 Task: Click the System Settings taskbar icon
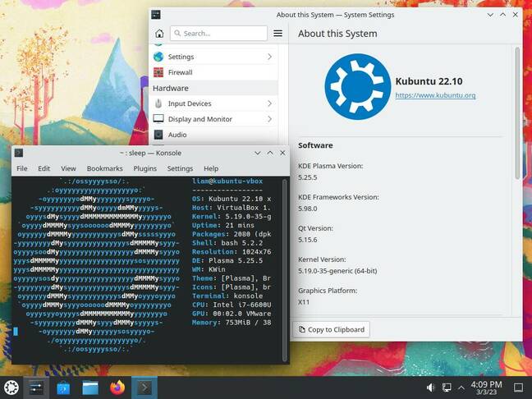[36, 388]
